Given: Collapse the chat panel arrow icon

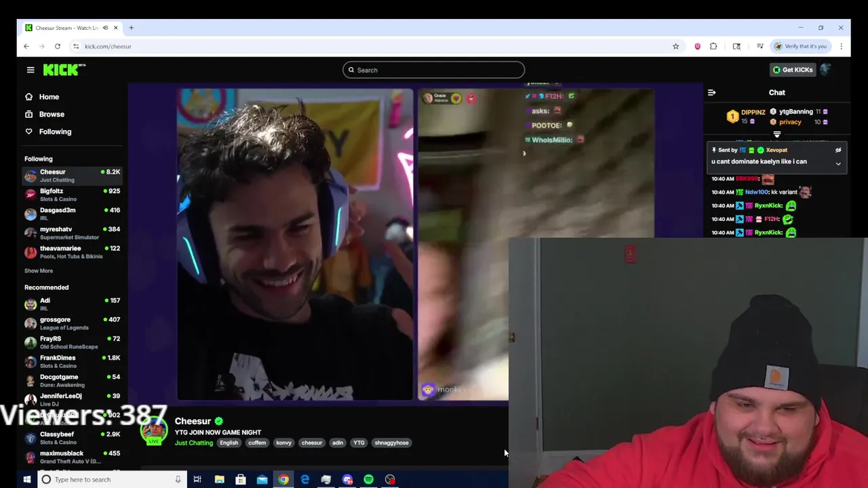Looking at the screenshot, I should [711, 93].
